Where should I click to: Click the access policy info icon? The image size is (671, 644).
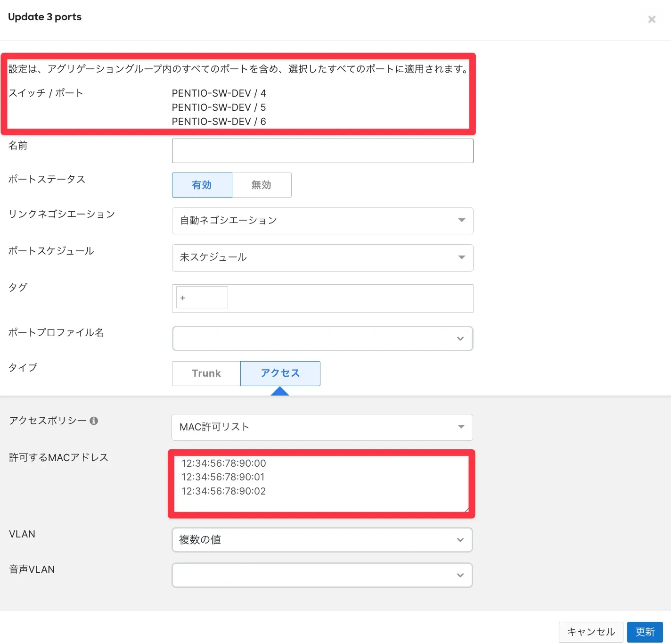pyautogui.click(x=94, y=421)
